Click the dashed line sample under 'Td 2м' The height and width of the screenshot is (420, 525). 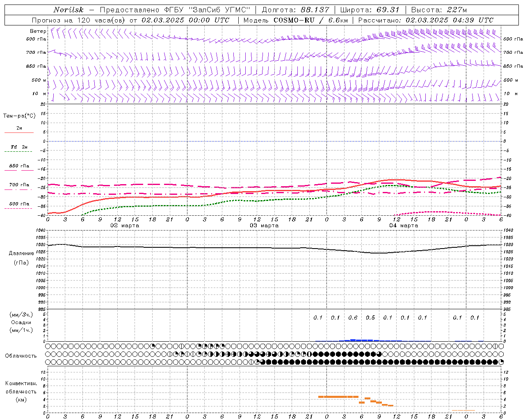(18, 152)
